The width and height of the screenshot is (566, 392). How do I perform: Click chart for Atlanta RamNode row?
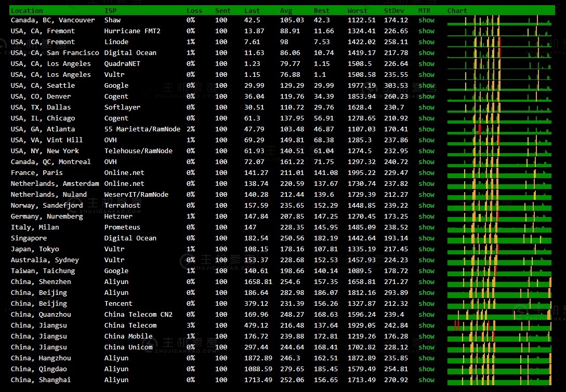(499, 129)
